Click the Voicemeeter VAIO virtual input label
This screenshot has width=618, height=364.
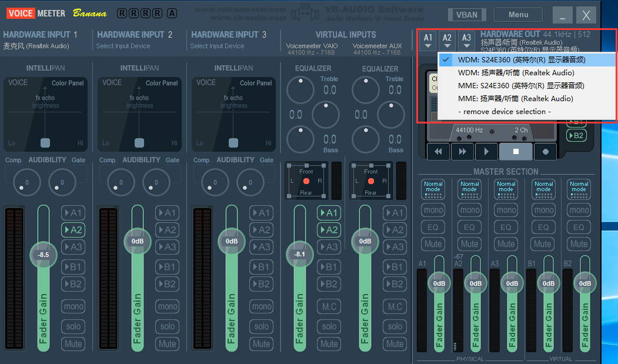[x=312, y=46]
